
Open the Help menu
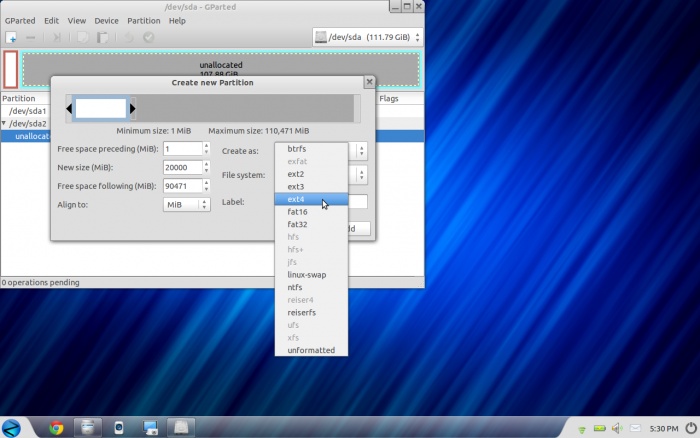[177, 21]
